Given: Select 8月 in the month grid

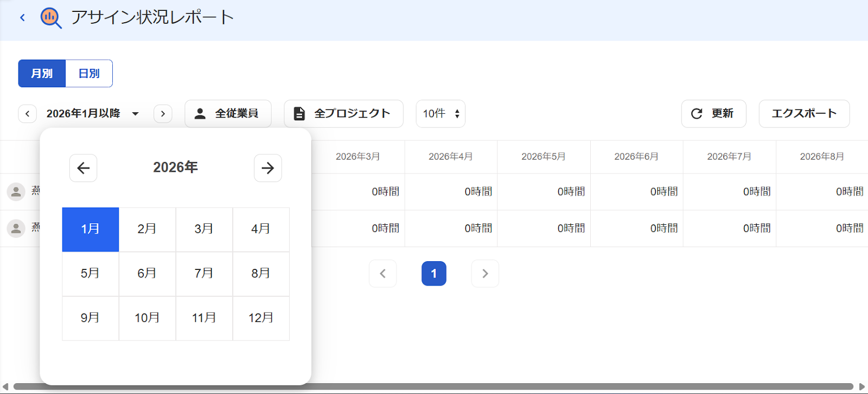Looking at the screenshot, I should coord(261,274).
